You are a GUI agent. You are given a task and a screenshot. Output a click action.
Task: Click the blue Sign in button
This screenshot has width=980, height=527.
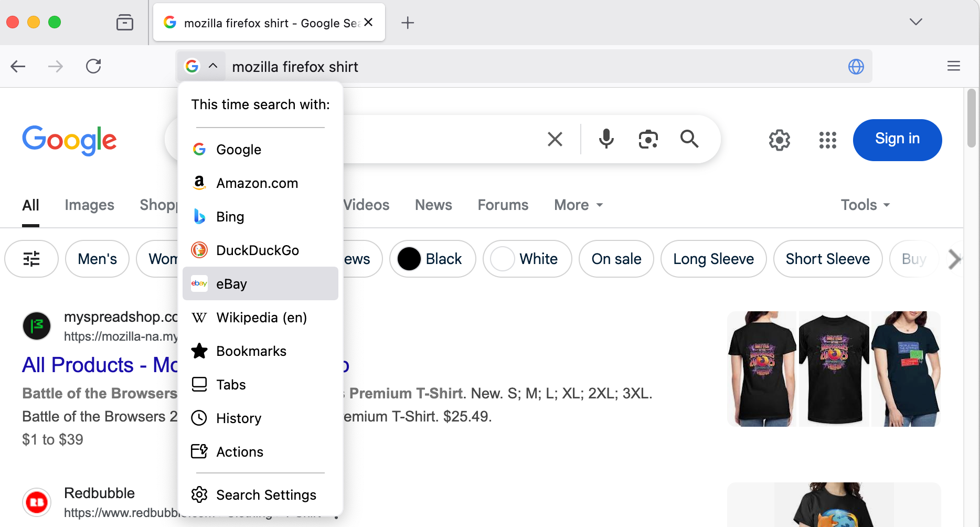[897, 140]
